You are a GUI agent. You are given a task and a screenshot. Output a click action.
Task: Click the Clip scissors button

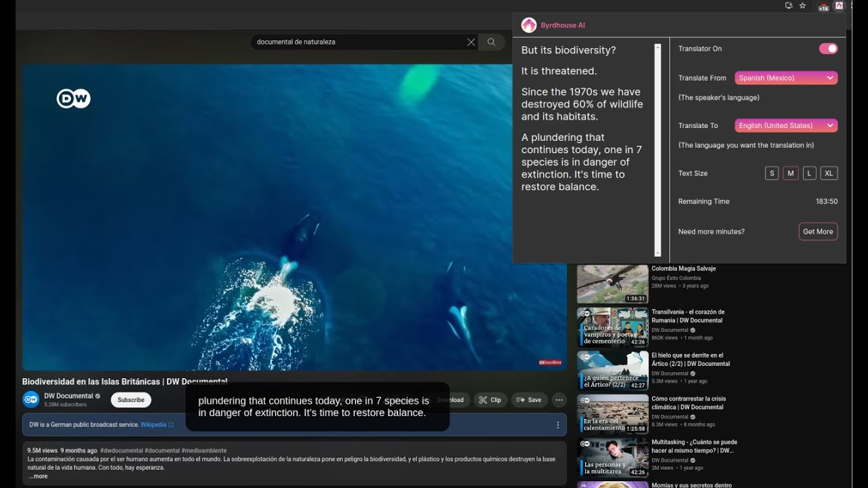coord(490,400)
